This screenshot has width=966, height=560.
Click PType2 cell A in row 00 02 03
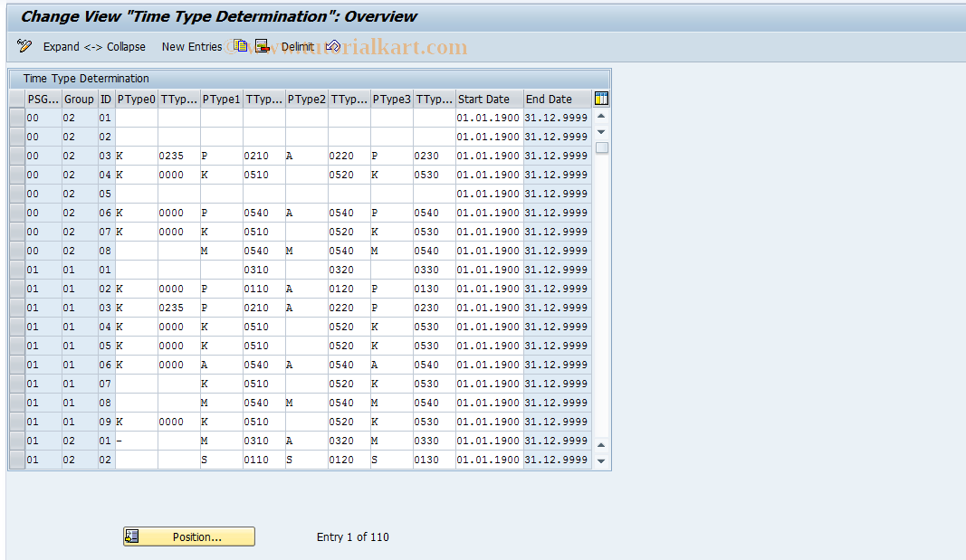pos(306,156)
